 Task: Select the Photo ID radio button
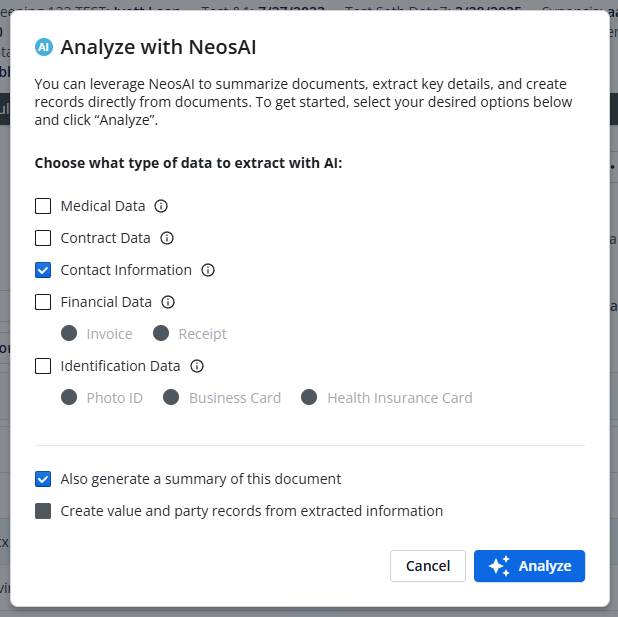[x=69, y=398]
